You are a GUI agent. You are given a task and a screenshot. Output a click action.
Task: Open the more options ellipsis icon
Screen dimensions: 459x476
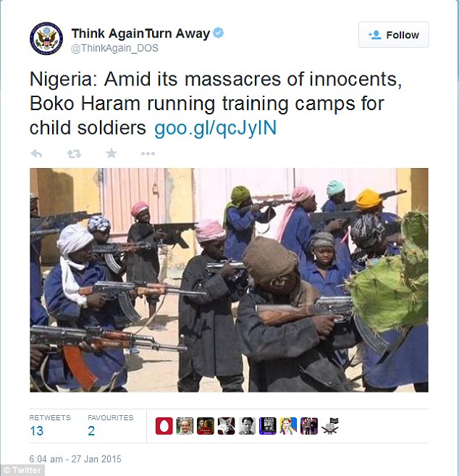pos(148,154)
